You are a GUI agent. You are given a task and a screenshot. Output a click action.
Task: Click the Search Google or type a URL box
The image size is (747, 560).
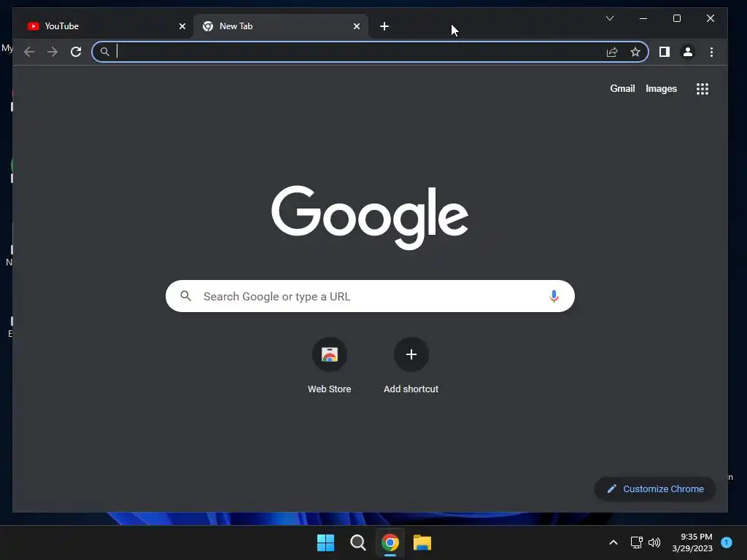[370, 296]
